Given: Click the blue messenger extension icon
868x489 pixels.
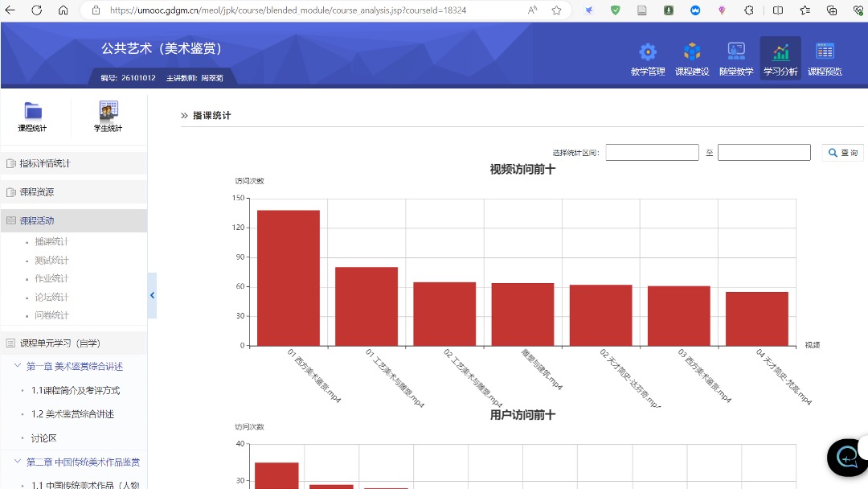Looking at the screenshot, I should pos(695,10).
